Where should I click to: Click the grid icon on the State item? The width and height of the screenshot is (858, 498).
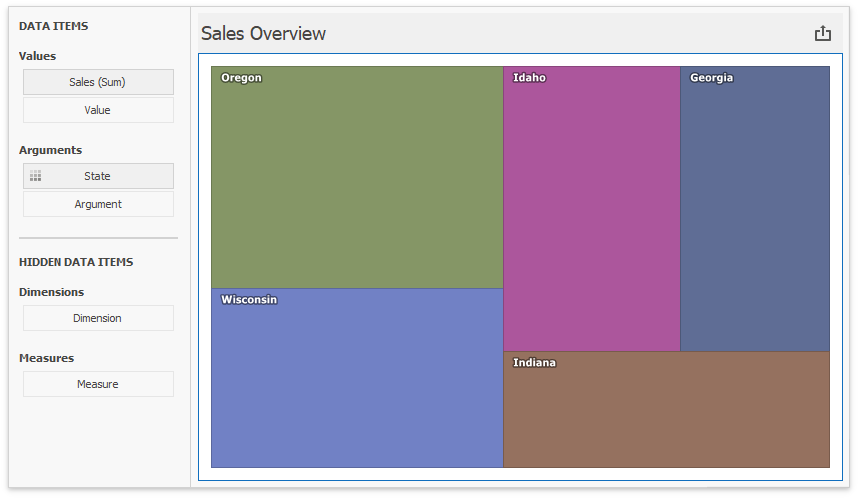36,176
